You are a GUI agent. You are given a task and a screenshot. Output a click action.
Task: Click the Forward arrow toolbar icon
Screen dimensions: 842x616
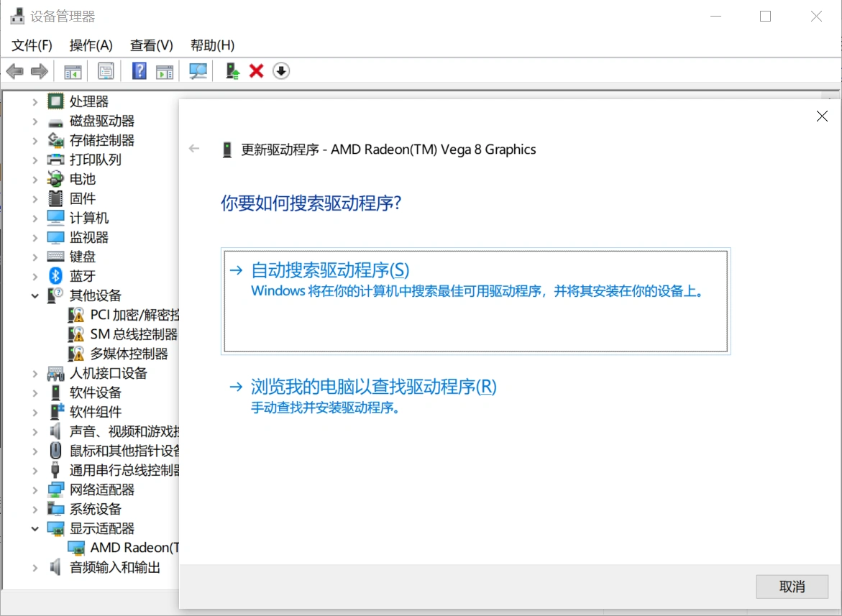[40, 71]
